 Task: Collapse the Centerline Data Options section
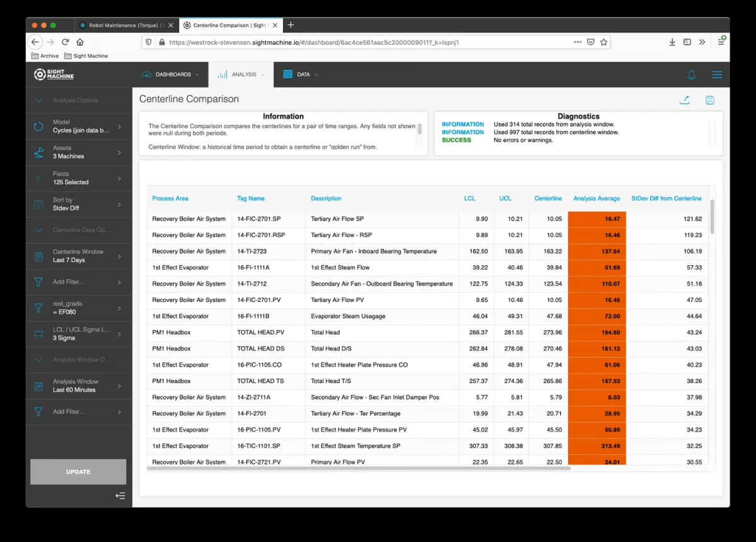click(79, 230)
